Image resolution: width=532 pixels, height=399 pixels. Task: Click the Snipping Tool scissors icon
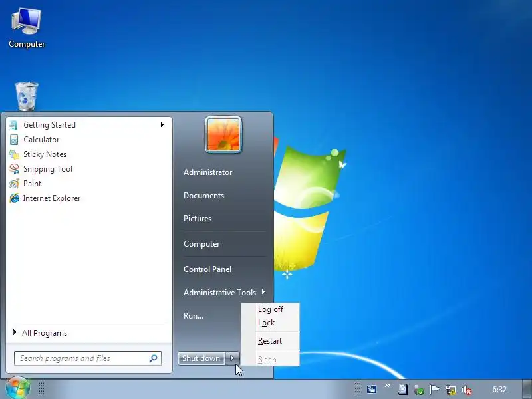click(x=14, y=169)
